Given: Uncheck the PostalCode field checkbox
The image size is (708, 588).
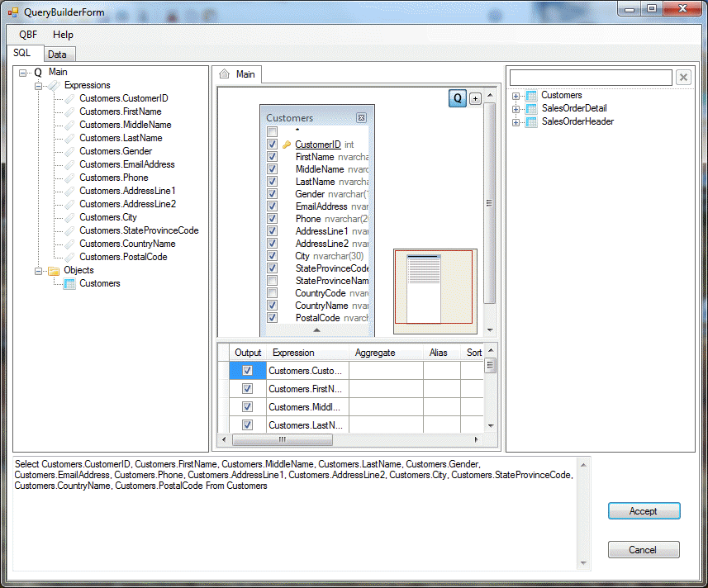Looking at the screenshot, I should [x=272, y=318].
